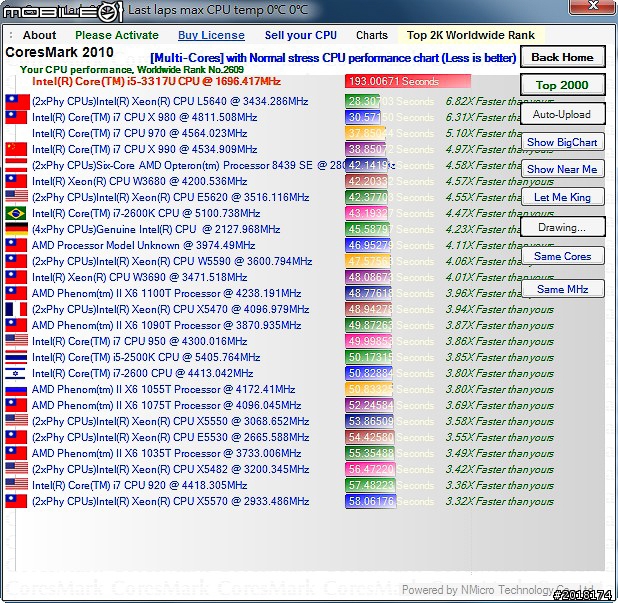This screenshot has width=618, height=603.
Task: Click the Let Me King button
Action: (x=562, y=197)
